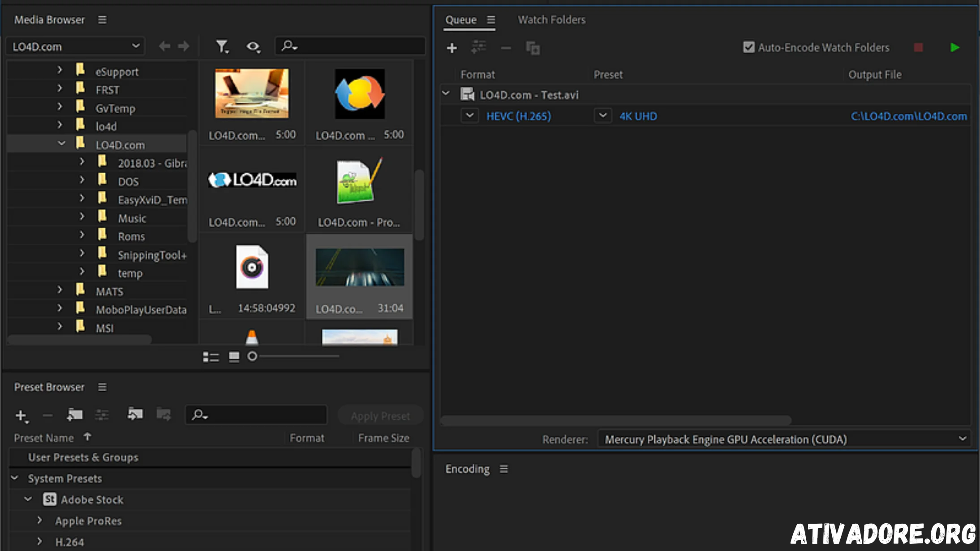Select the Preset Browser panel tab

49,387
